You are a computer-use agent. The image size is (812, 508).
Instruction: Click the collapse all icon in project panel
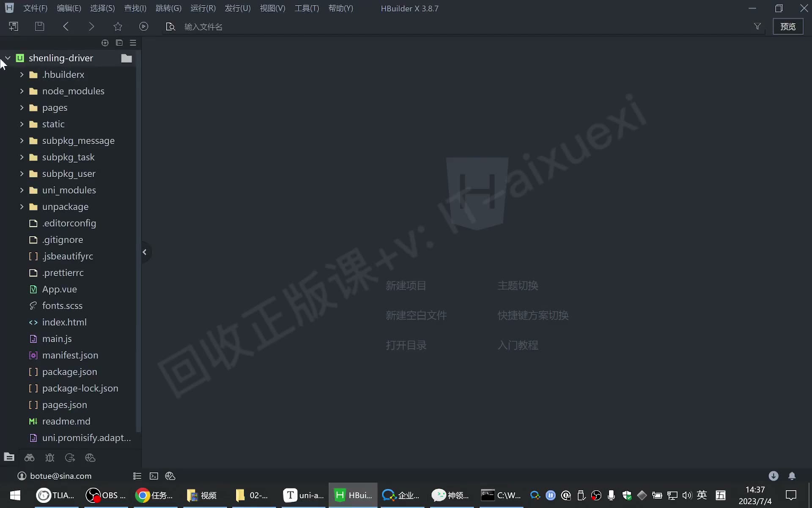[119, 43]
